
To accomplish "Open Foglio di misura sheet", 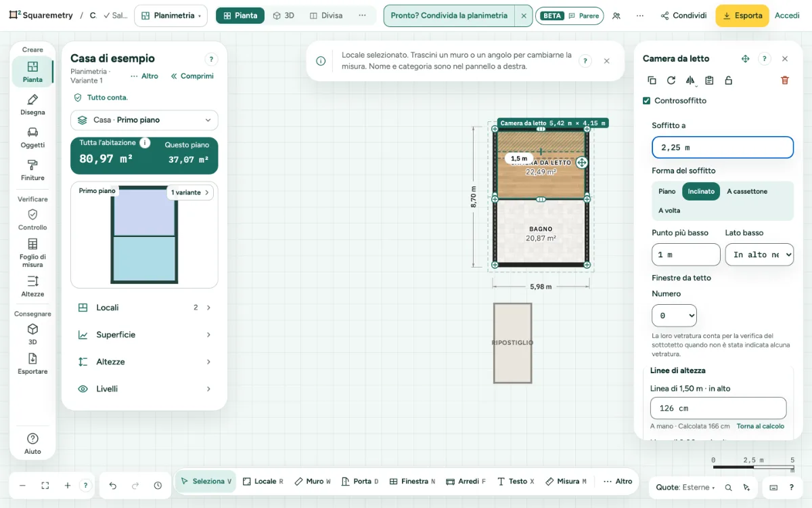I will pos(32,252).
